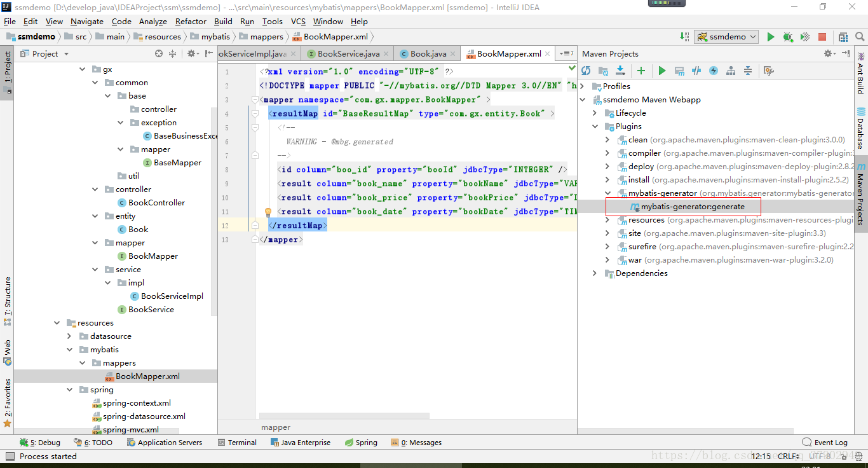This screenshot has width=868, height=468.
Task: Click the intention lightbulb on line 11
Action: (268, 212)
